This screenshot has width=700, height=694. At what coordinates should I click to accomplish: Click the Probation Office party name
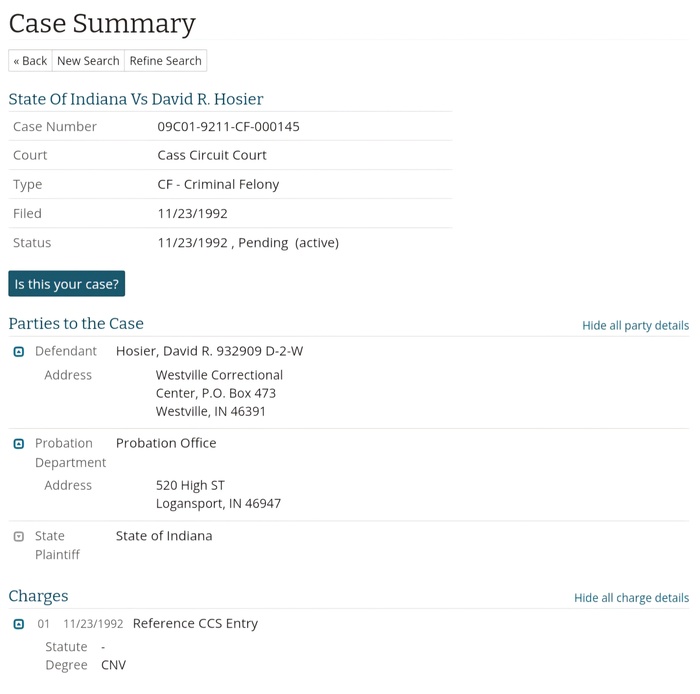tap(166, 443)
